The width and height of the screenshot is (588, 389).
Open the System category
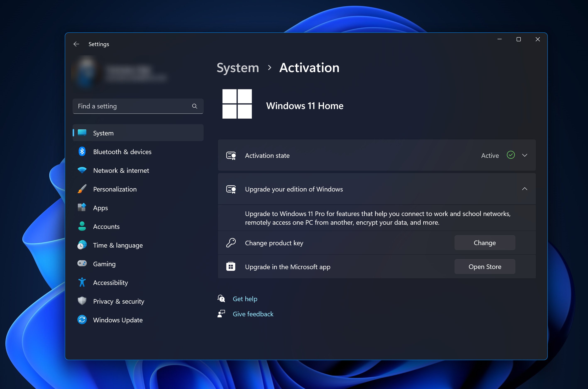pyautogui.click(x=138, y=133)
